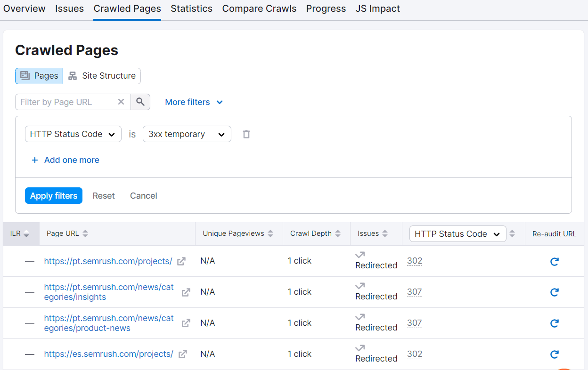
Task: Click the search magnifier icon
Action: point(140,102)
